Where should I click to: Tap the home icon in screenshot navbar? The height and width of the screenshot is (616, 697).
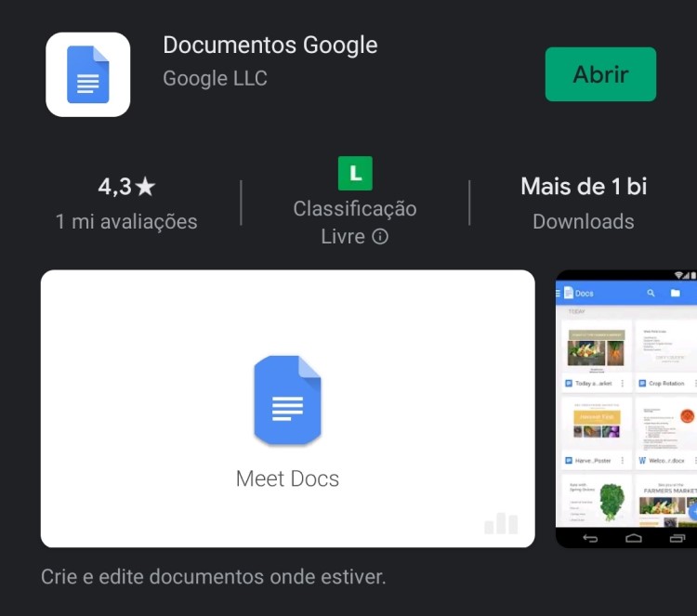[634, 539]
